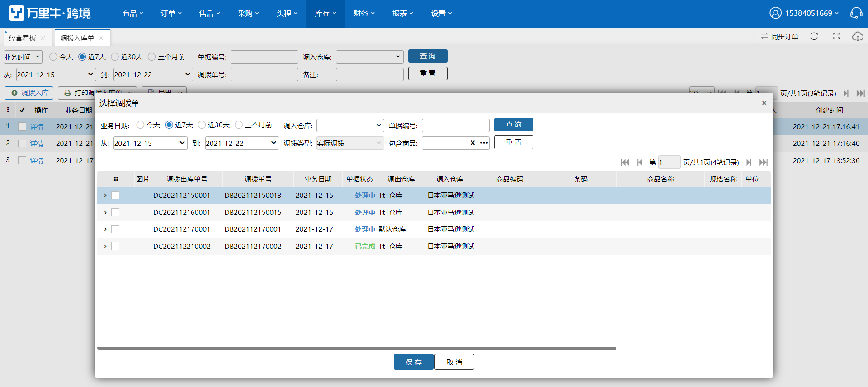Viewport: 868px width, 387px height.
Task: Click the 调拨入库 button in background
Action: click(29, 93)
